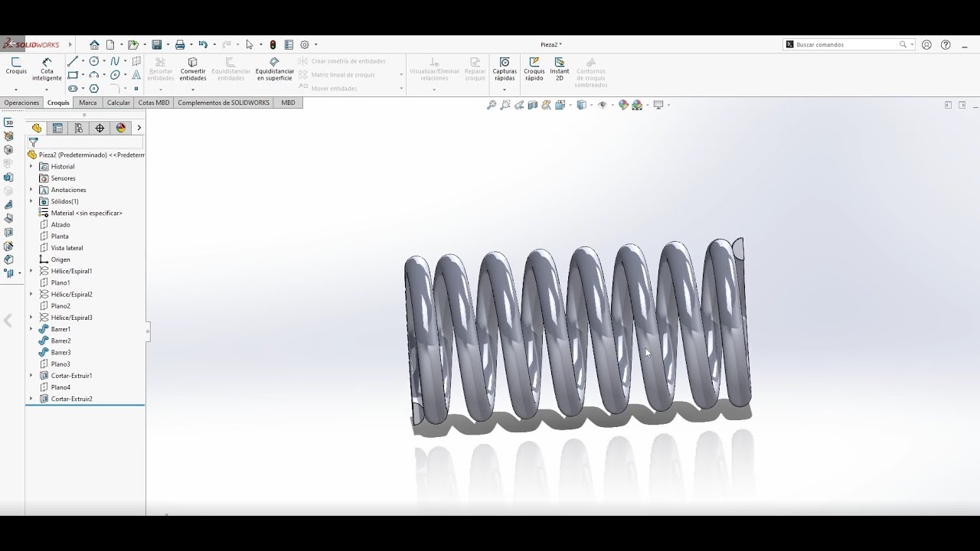The width and height of the screenshot is (980, 551).
Task: Expand the Barrer1 tree node
Action: click(31, 329)
